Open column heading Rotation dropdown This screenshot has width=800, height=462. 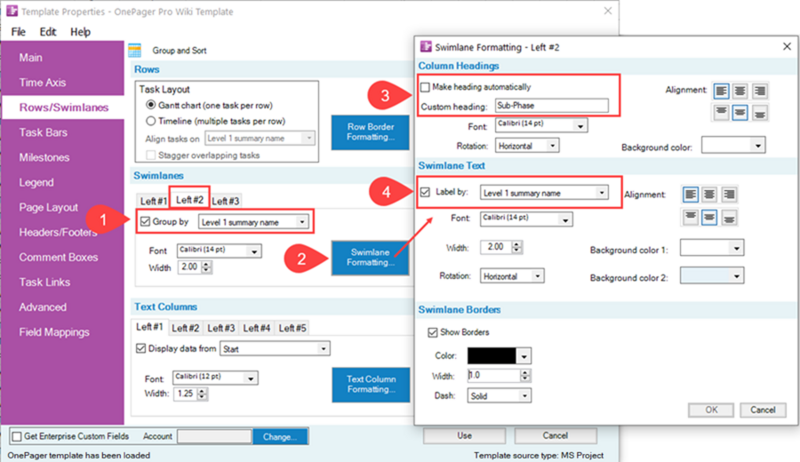(527, 146)
